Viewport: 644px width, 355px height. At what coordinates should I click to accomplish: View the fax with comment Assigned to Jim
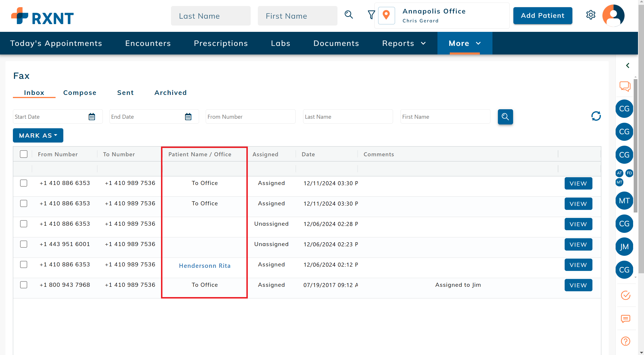click(x=578, y=285)
